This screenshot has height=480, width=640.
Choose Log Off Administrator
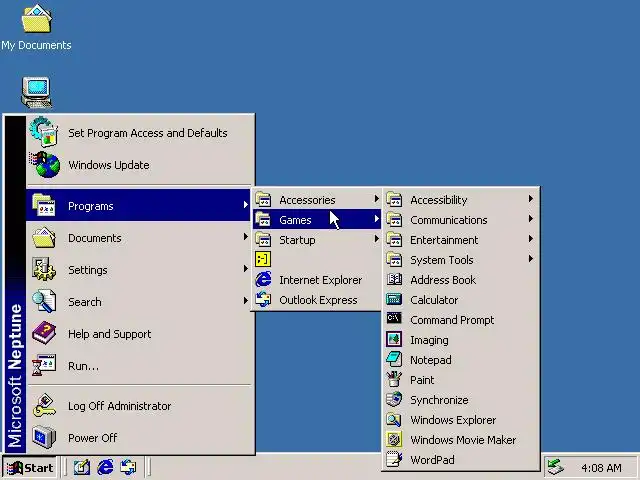139,406
